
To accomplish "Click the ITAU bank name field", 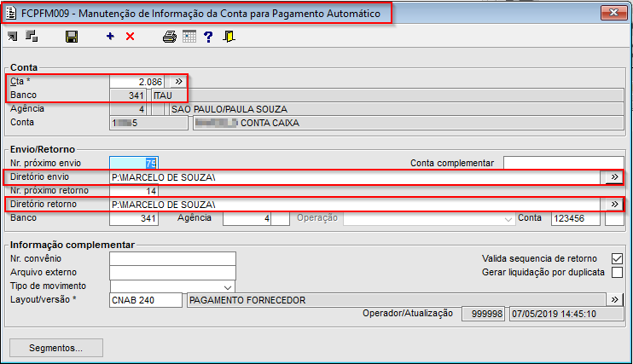I will point(387,95).
